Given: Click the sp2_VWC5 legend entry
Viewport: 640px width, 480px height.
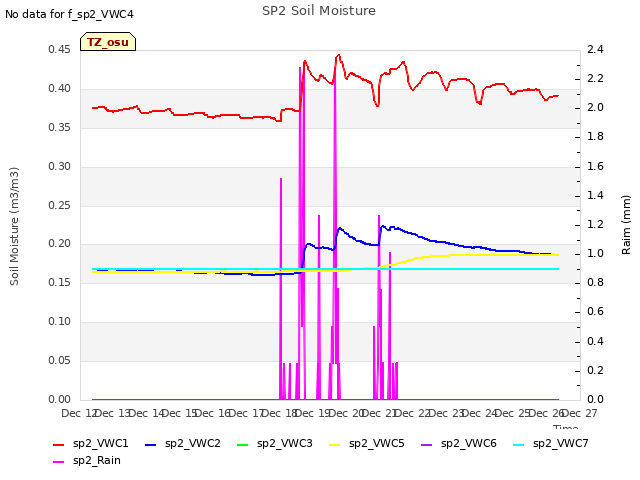Looking at the screenshot, I should [367, 444].
